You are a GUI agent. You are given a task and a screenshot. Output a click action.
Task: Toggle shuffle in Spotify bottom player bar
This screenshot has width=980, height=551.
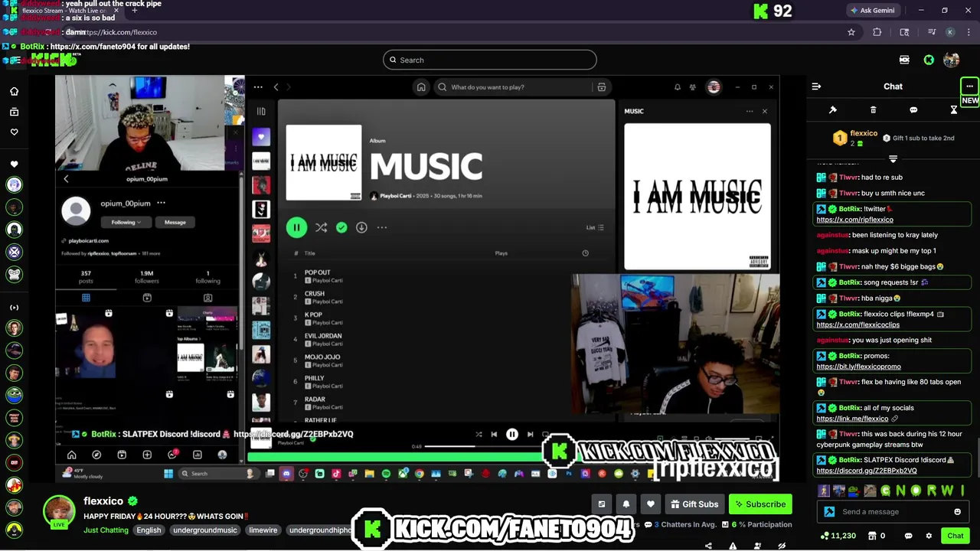click(x=479, y=435)
